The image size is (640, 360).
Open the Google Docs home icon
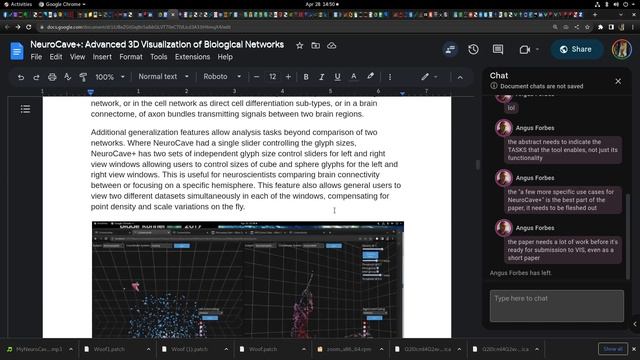point(17,51)
